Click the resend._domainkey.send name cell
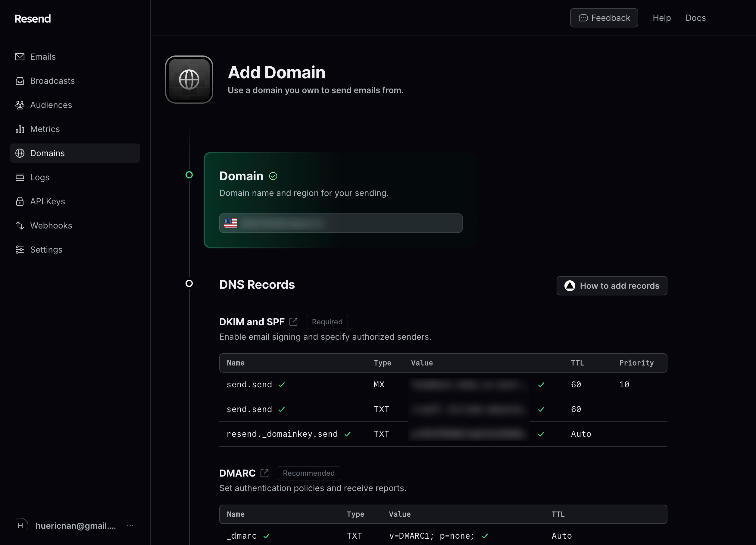The image size is (756, 545). click(282, 434)
